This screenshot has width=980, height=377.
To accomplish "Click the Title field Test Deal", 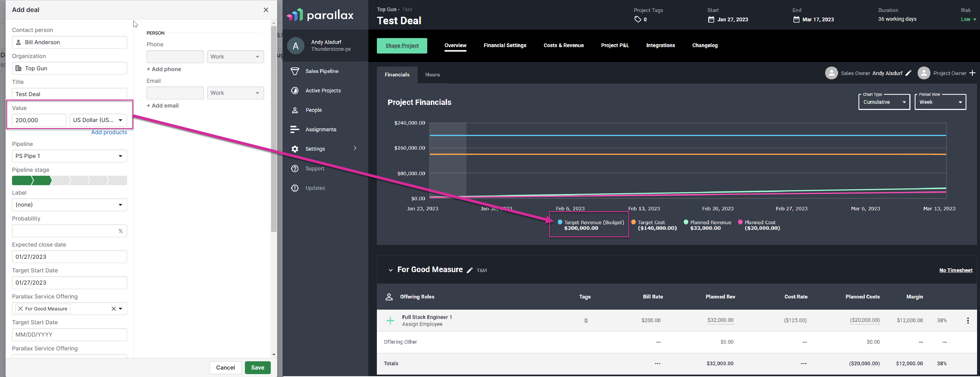I will [69, 94].
